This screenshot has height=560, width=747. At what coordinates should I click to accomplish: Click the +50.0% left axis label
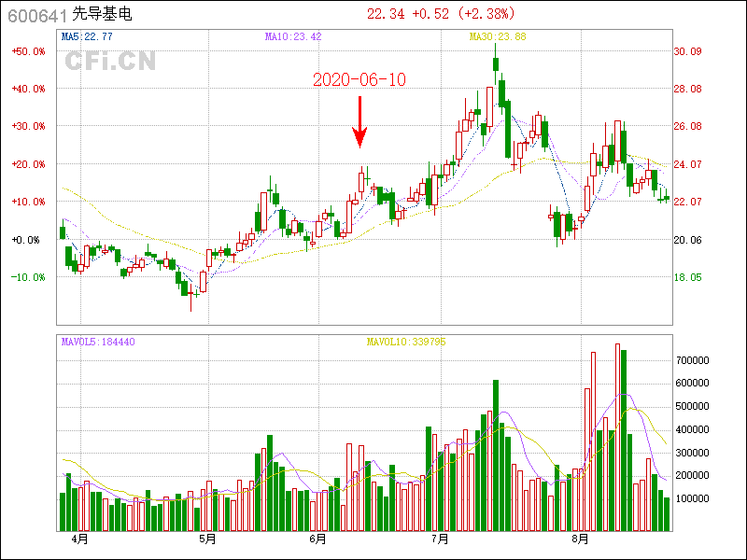28,51
